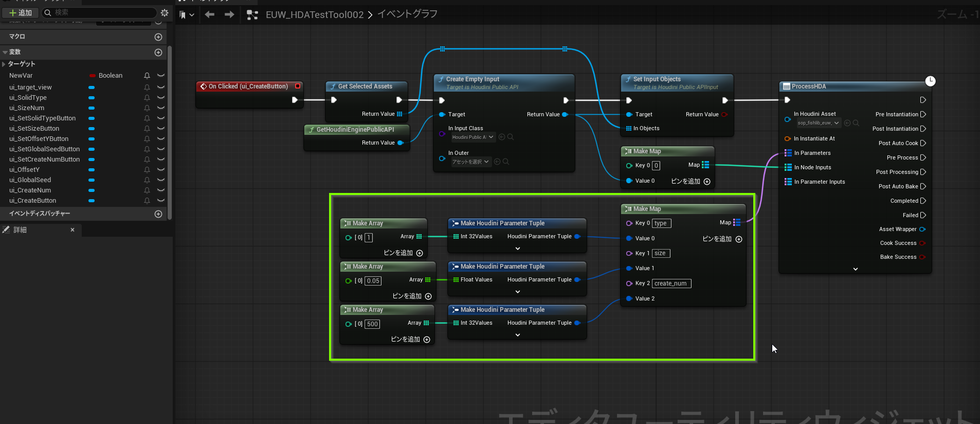Click the EUW_HDATestTool002 breadcrumb
Screen dimensions: 980x424
coord(314,15)
